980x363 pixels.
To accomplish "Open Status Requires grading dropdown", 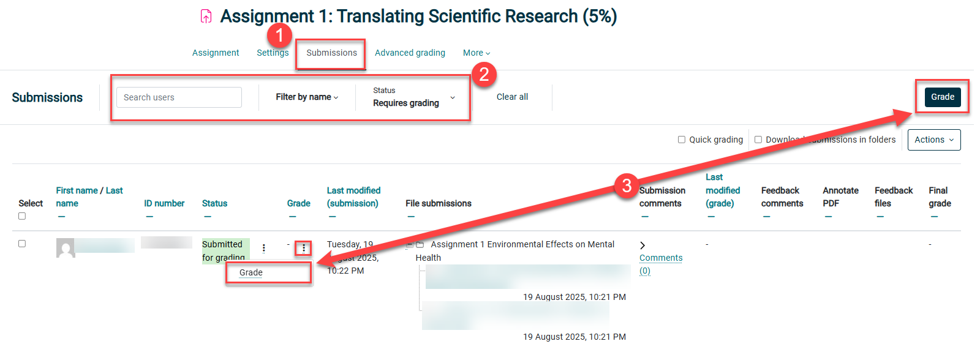I will [x=414, y=97].
